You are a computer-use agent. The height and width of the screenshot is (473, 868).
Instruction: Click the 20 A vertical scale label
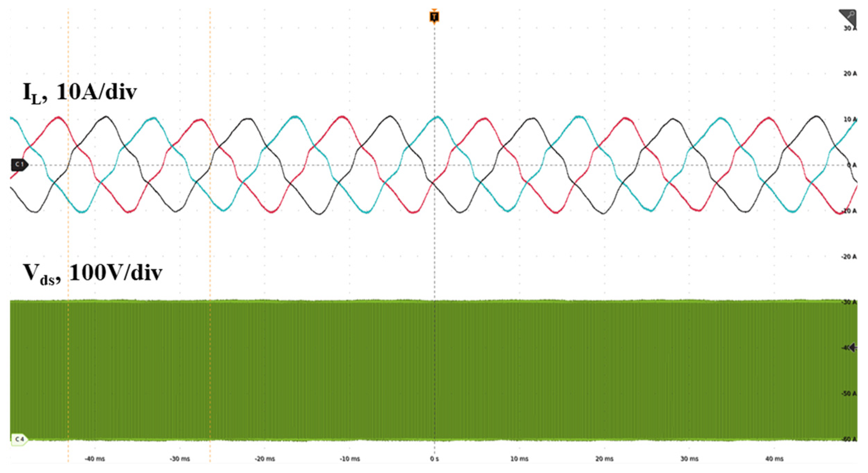[x=850, y=74]
